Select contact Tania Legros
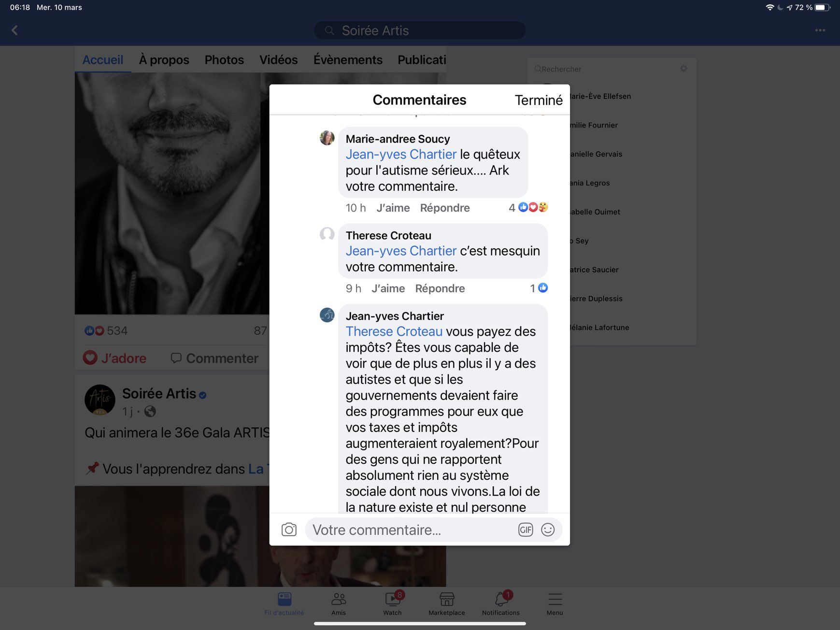Image resolution: width=840 pixels, height=630 pixels. click(589, 183)
